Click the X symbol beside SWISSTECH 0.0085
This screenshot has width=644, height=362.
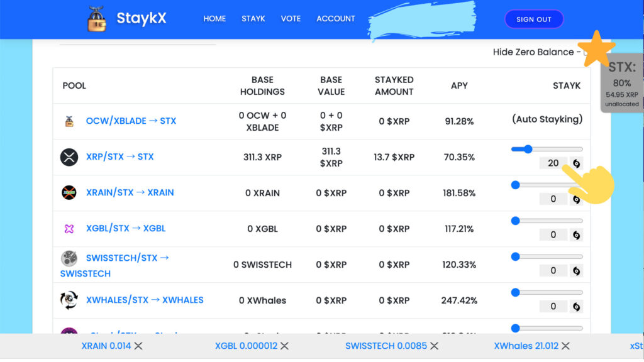coord(434,346)
